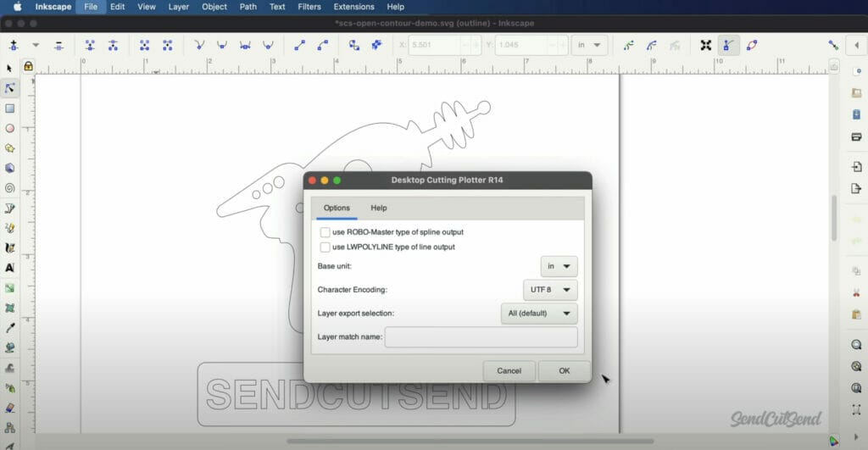Image resolution: width=868 pixels, height=450 pixels.
Task: Open the Base unit dropdown
Action: (559, 266)
